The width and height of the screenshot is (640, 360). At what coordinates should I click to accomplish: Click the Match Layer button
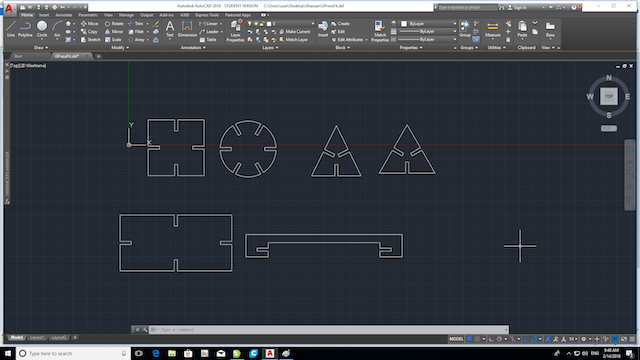pyautogui.click(x=294, y=40)
